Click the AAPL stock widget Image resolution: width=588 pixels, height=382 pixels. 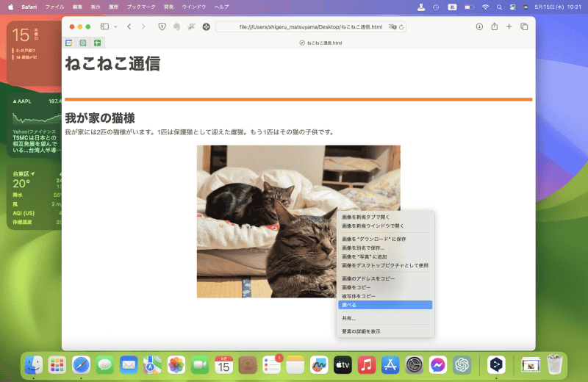click(35, 126)
